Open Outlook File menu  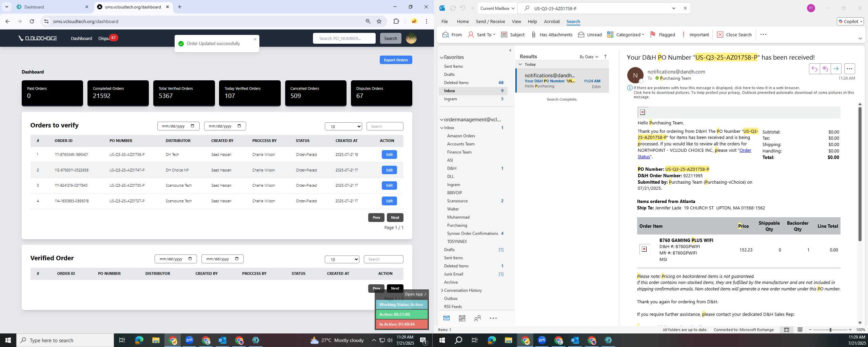tap(444, 21)
